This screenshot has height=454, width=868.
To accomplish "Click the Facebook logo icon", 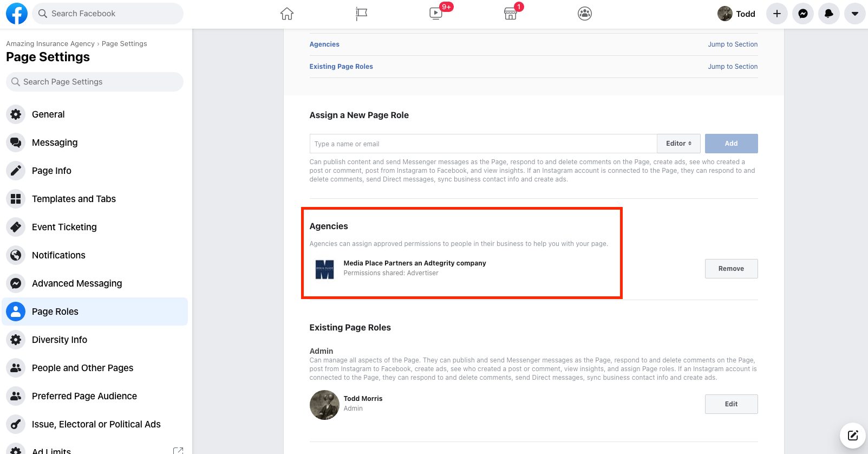I will [17, 14].
